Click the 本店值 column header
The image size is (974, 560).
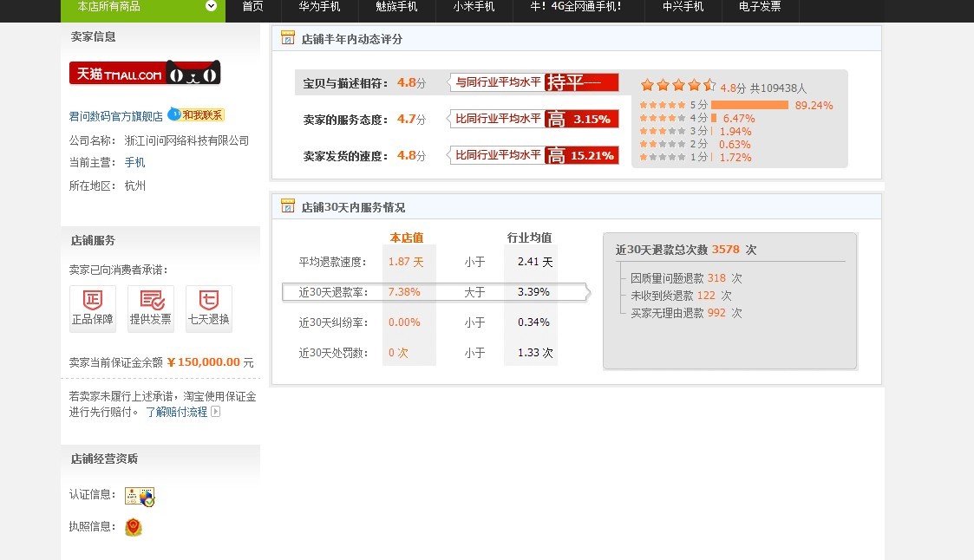click(x=407, y=238)
